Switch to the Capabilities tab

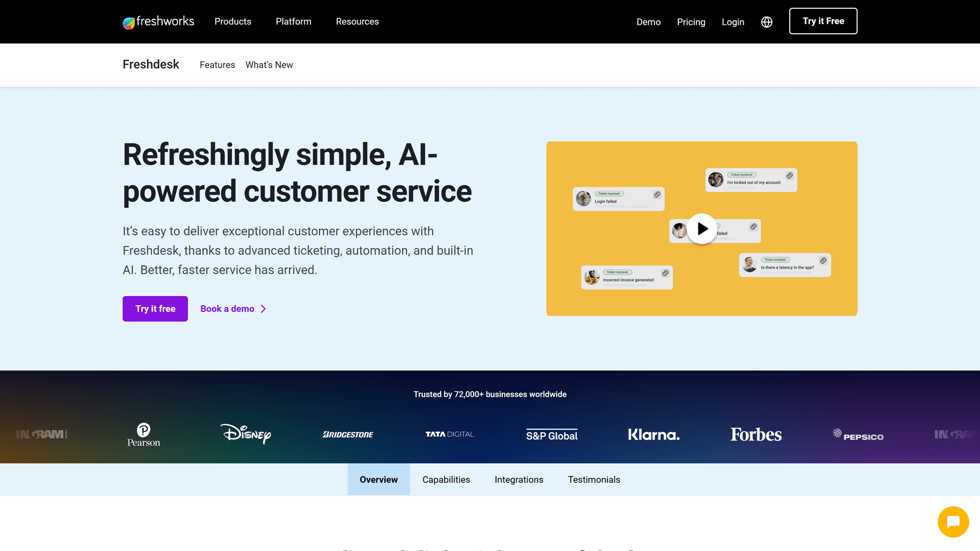(446, 480)
